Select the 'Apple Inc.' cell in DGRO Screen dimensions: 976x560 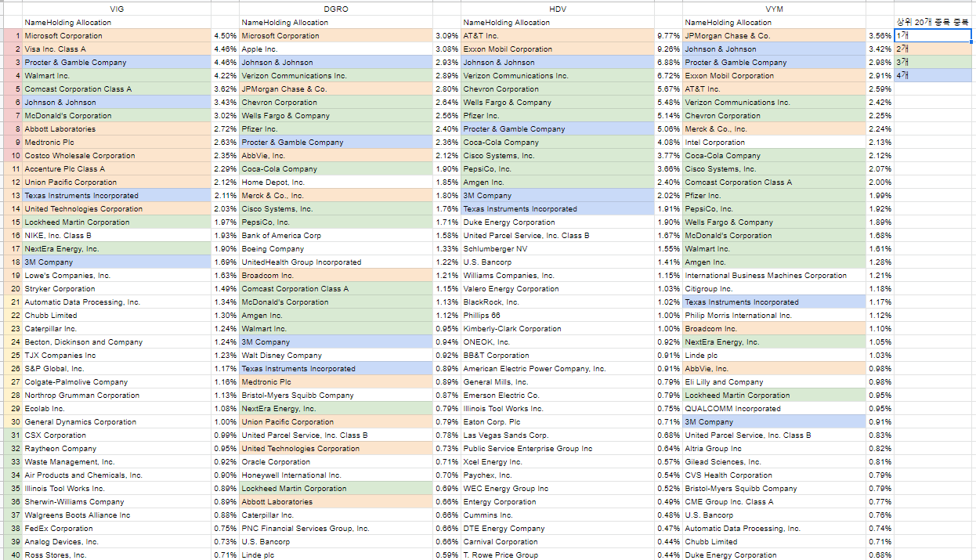pos(336,49)
